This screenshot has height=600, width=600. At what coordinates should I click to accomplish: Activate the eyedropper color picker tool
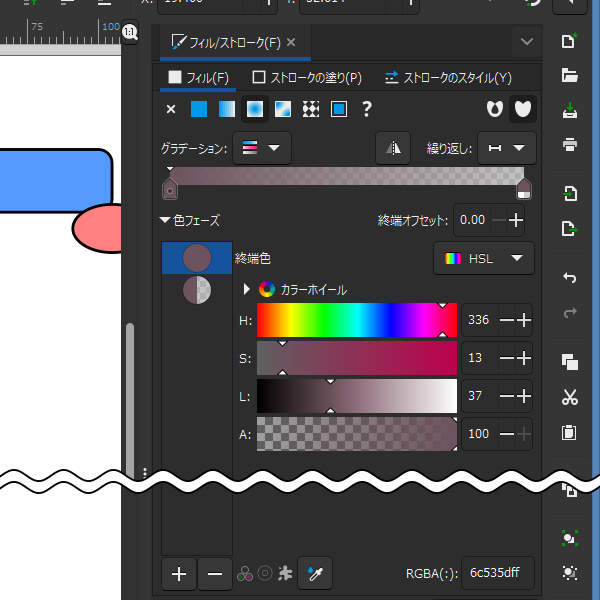[315, 574]
